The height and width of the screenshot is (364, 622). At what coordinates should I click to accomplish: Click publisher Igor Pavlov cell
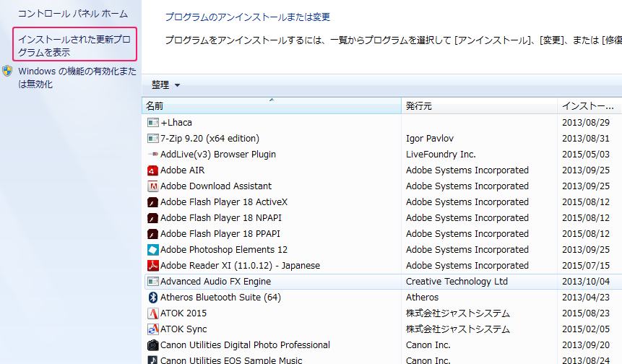430,139
